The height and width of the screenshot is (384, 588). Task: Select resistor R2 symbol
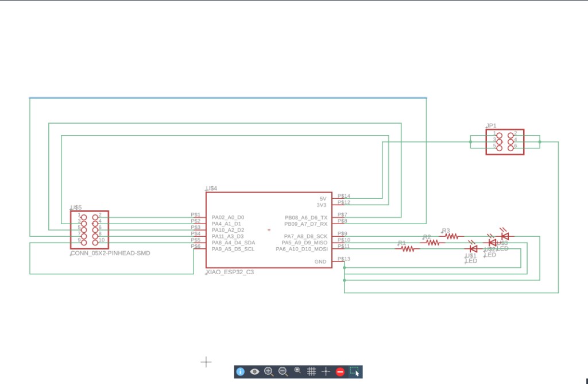pyautogui.click(x=432, y=243)
